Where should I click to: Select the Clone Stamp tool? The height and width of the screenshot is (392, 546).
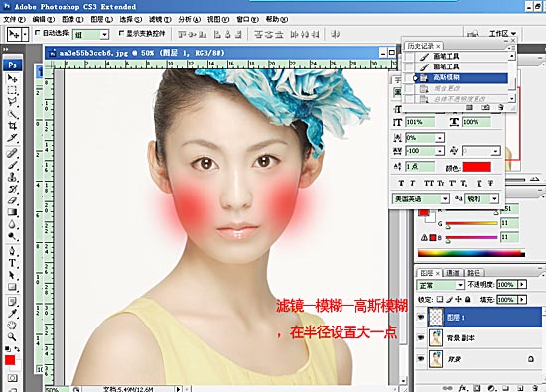pyautogui.click(x=12, y=177)
